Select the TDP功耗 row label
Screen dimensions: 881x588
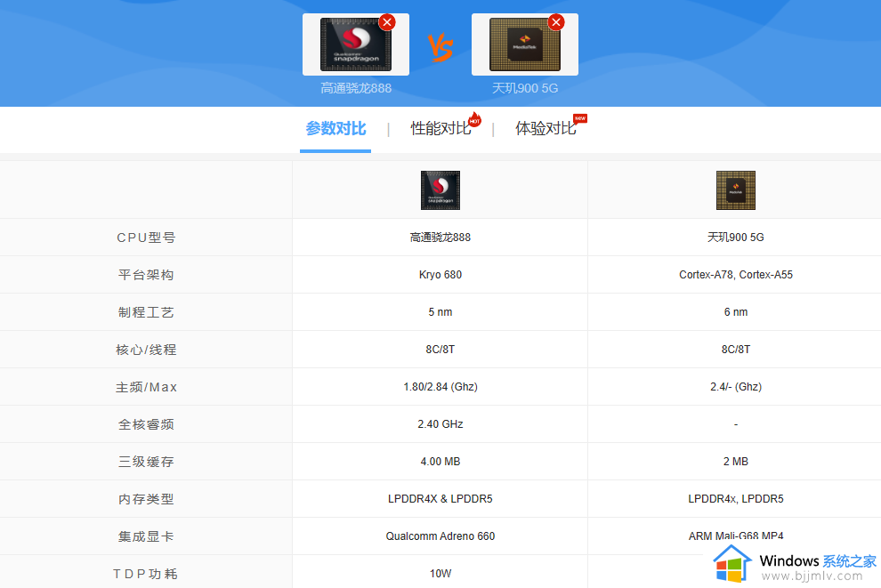pyautogui.click(x=146, y=574)
